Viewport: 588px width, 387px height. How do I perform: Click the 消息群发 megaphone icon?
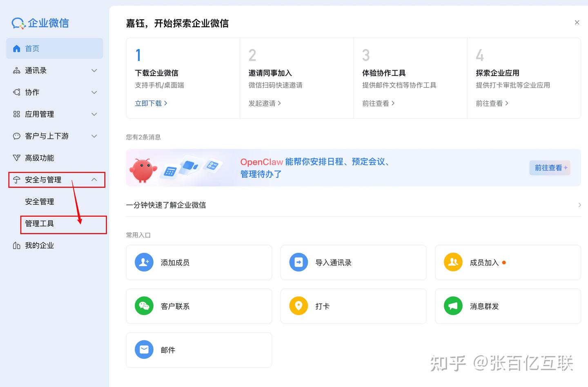[x=453, y=306]
